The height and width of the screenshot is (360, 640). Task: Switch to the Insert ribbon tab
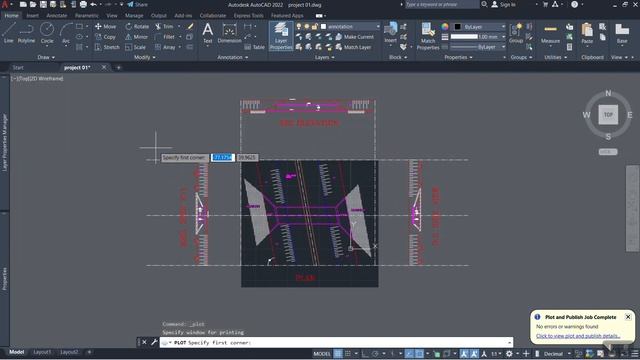coord(32,16)
